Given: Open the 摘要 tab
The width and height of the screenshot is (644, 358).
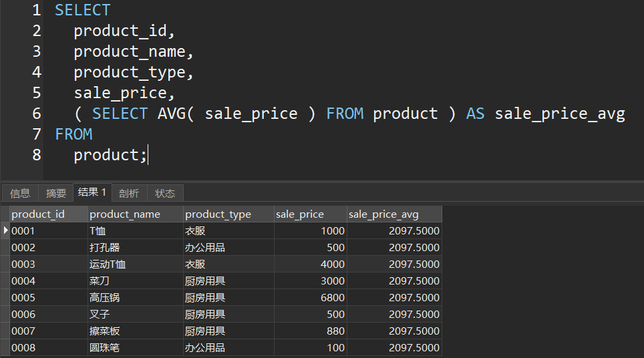Looking at the screenshot, I should (x=56, y=193).
